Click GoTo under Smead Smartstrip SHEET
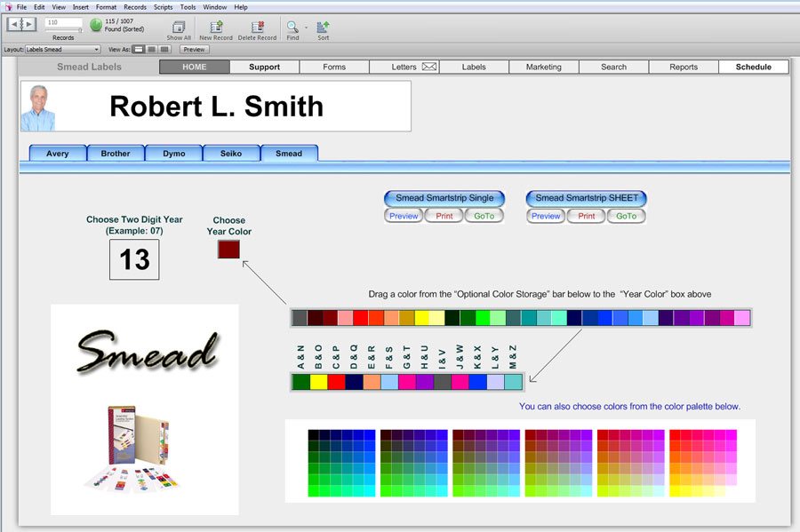The image size is (800, 532). coord(626,216)
